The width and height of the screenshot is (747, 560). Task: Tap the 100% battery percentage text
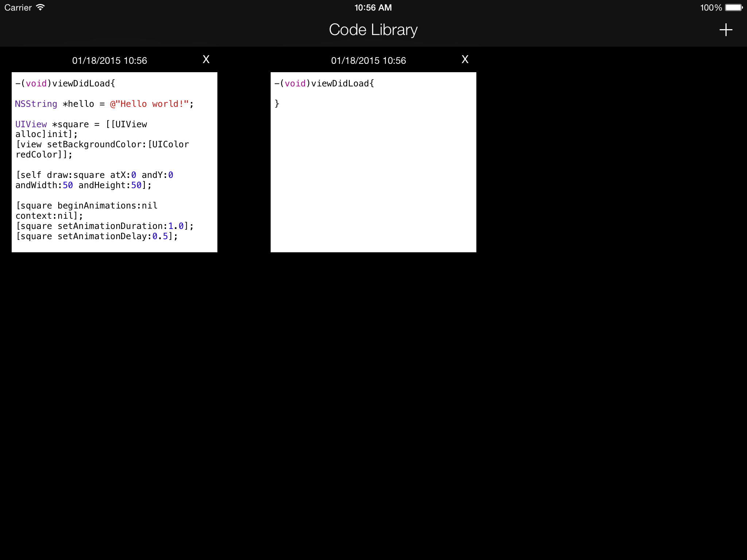[711, 7]
